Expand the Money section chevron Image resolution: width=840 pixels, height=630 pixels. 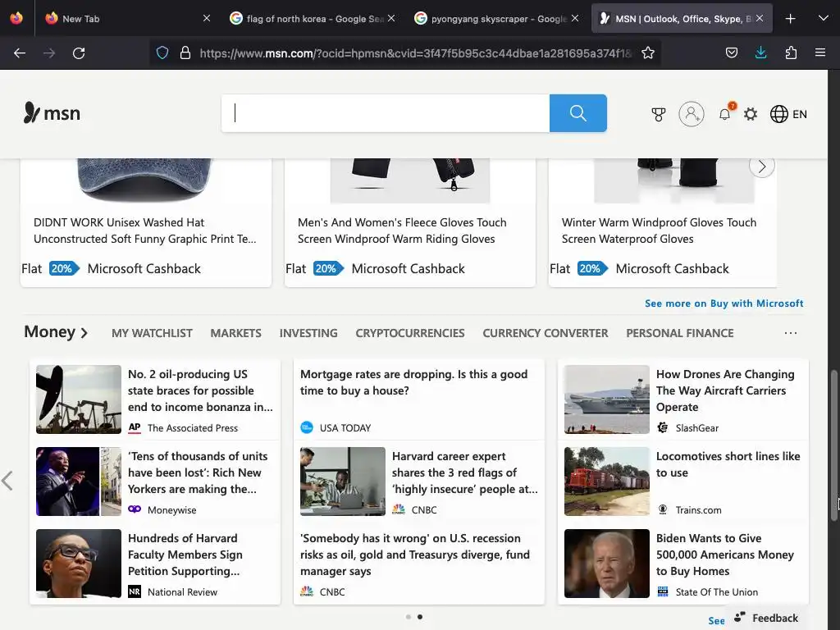coord(84,333)
